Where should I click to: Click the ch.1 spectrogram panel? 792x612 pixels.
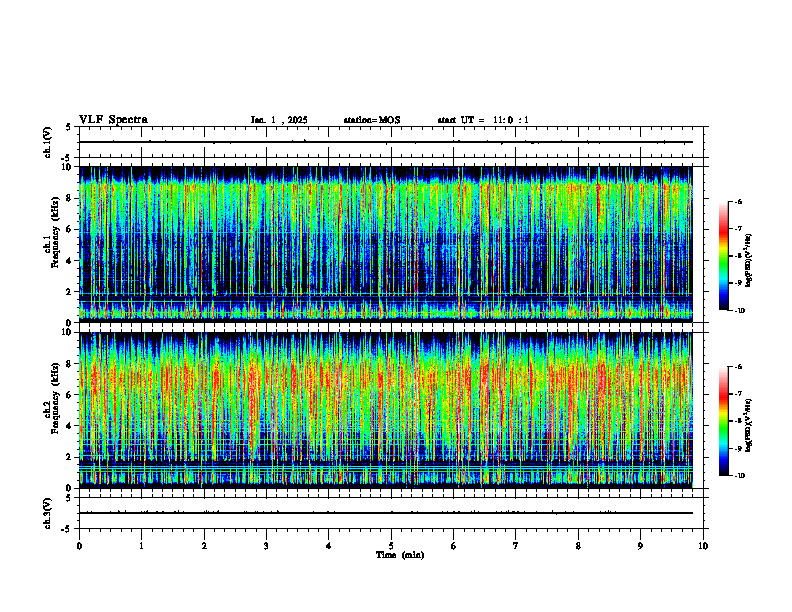(x=386, y=244)
